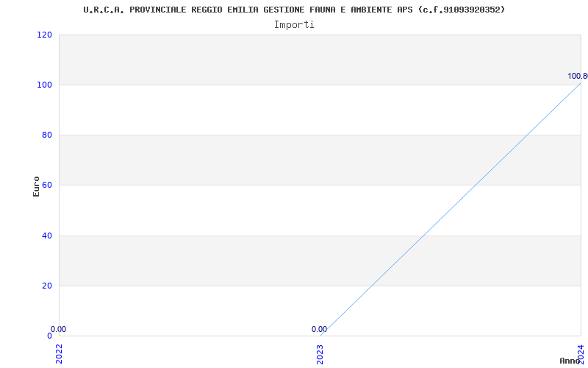Click the chart title with c.f.91093920352

tap(294, 10)
